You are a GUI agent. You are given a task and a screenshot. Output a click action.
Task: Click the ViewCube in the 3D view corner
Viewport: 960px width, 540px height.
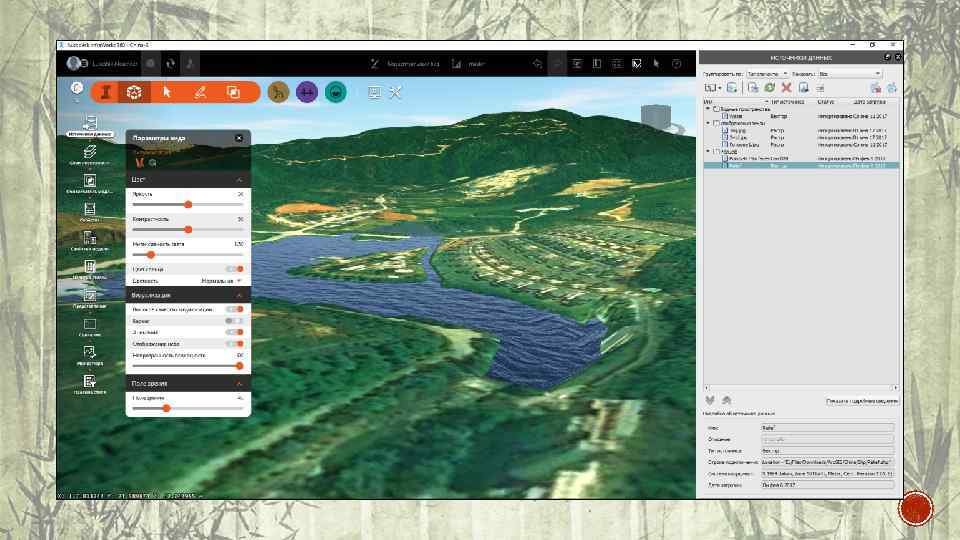click(x=656, y=116)
